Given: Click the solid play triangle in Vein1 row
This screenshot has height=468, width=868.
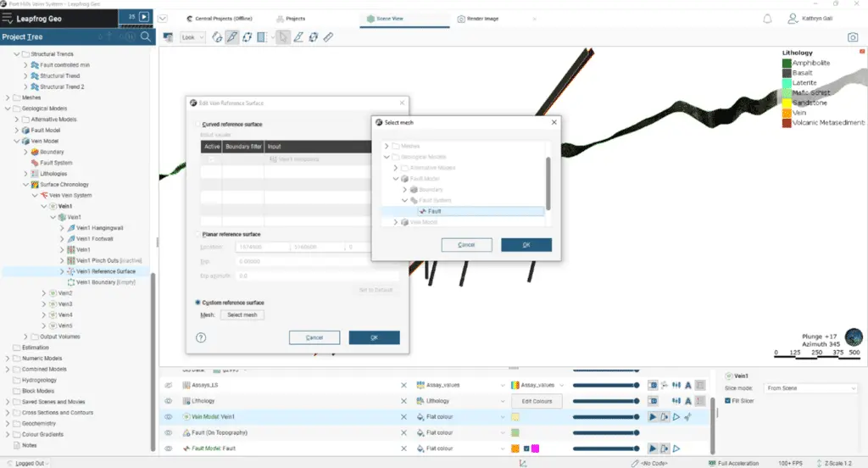Looking at the screenshot, I should coord(653,417).
